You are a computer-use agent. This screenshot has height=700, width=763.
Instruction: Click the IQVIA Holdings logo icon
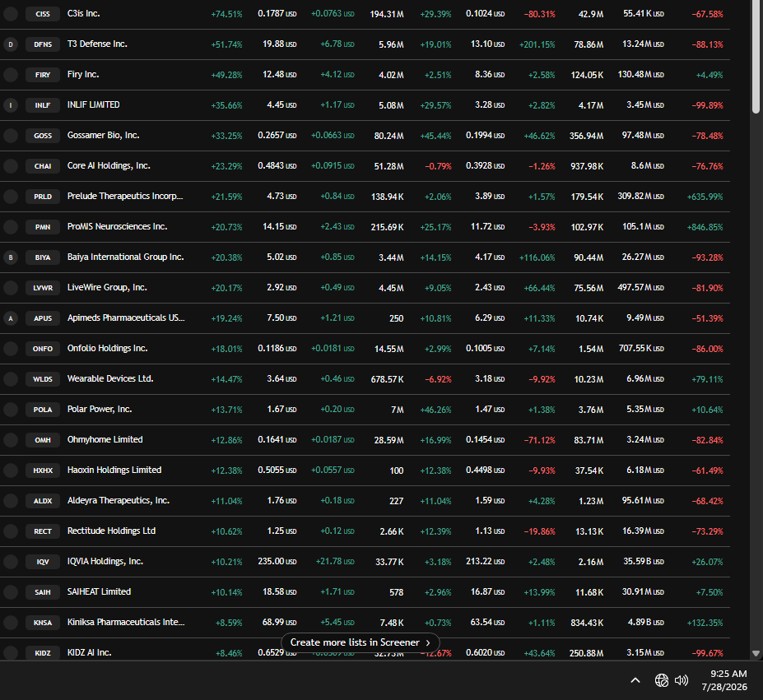point(11,562)
